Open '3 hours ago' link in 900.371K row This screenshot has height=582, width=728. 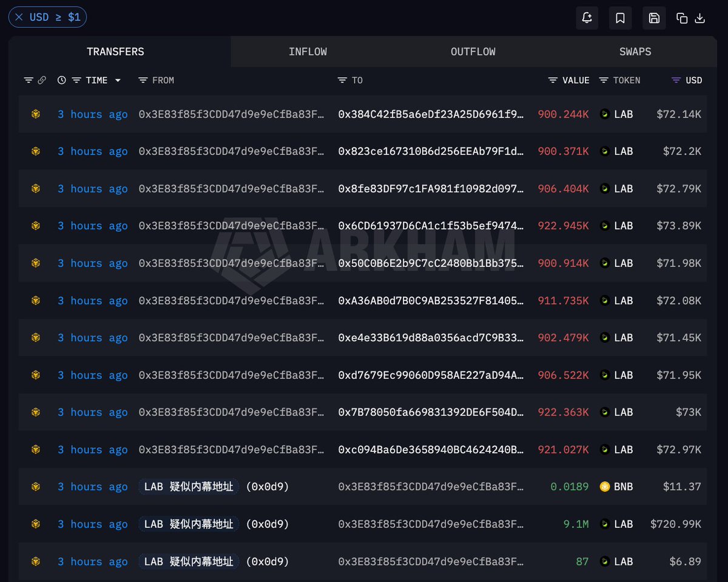click(92, 151)
